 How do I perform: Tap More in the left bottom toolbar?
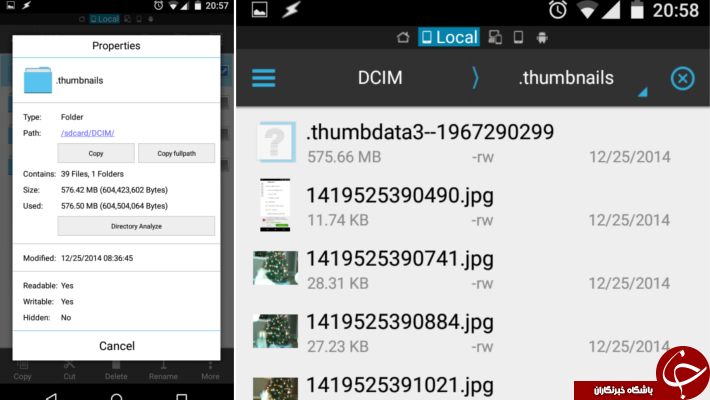210,371
